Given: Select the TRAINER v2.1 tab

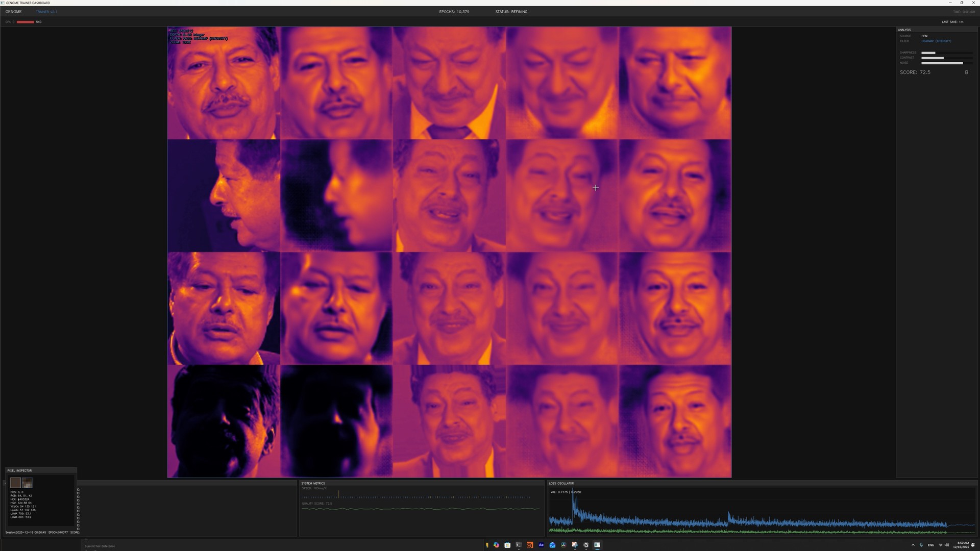Looking at the screenshot, I should coord(46,12).
